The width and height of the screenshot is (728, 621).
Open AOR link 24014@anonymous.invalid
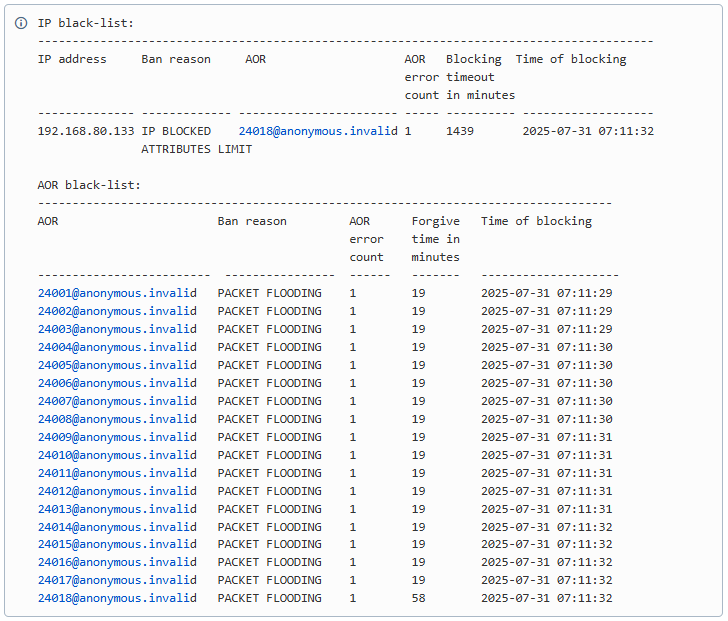117,527
